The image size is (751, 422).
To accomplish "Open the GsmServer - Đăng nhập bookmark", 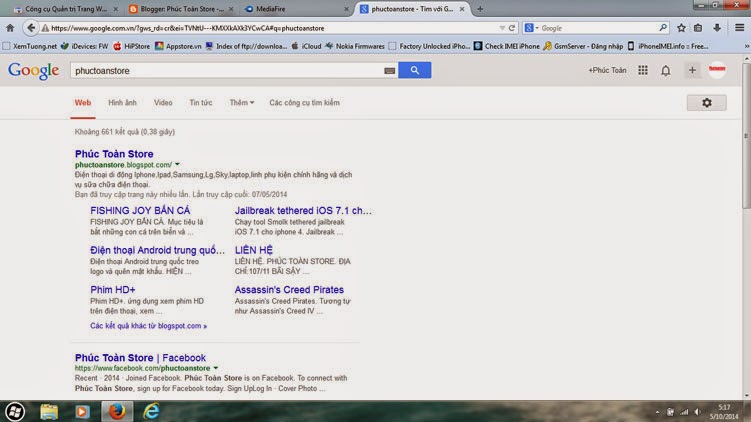I will click(x=583, y=46).
